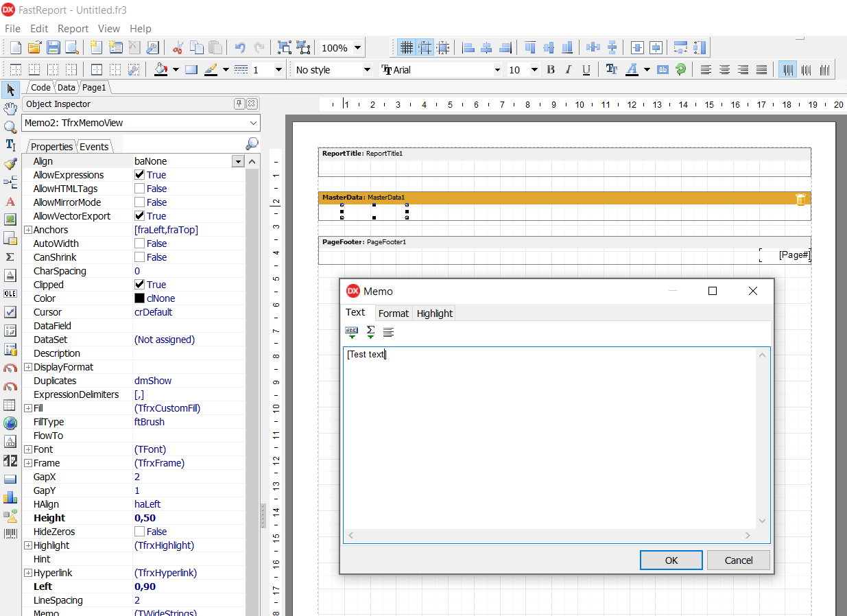Select the Zoom tool in left toolbar
Screen dimensions: 847x616
coord(10,127)
